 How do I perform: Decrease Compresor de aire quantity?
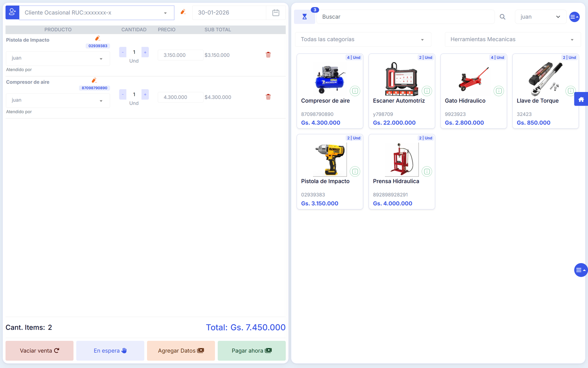click(x=123, y=95)
